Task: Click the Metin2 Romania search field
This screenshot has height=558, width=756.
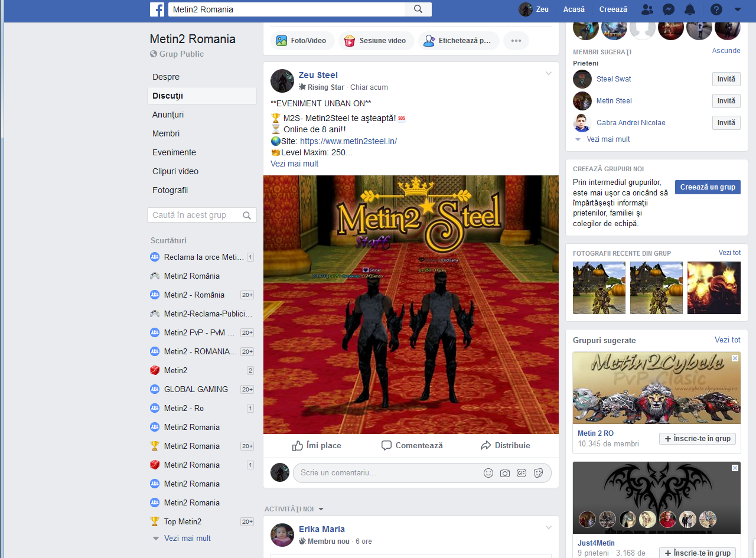Action: tap(286, 9)
